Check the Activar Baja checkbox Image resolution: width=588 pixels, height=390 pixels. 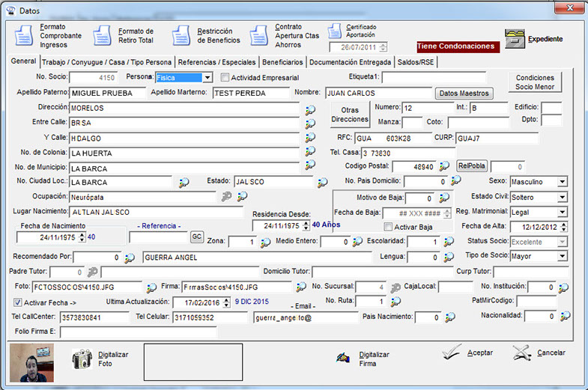click(x=388, y=227)
